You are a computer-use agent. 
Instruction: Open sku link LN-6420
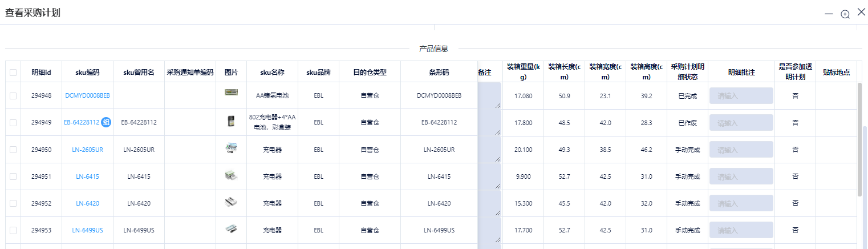87,203
